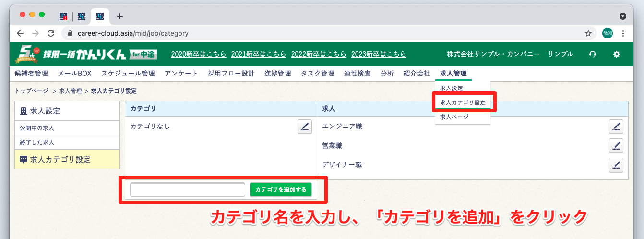The image size is (644, 239).
Task: Click edit pencil for カテゴリなし category
Action: (304, 126)
